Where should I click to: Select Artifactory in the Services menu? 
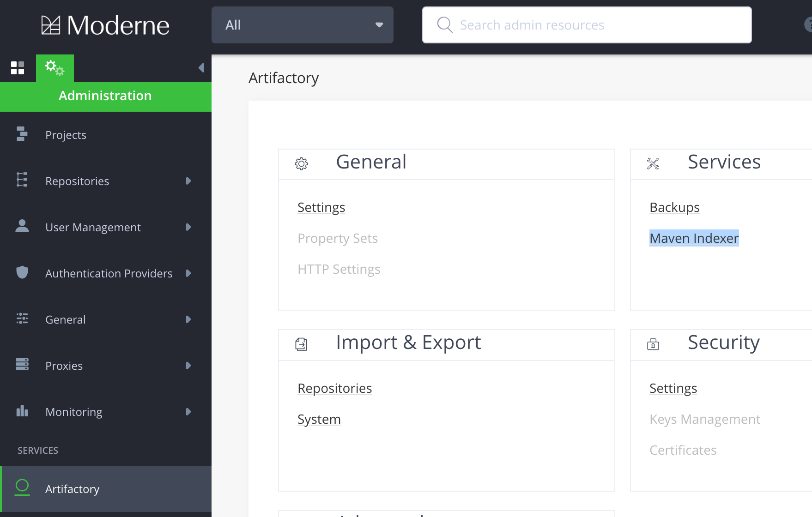coord(73,489)
